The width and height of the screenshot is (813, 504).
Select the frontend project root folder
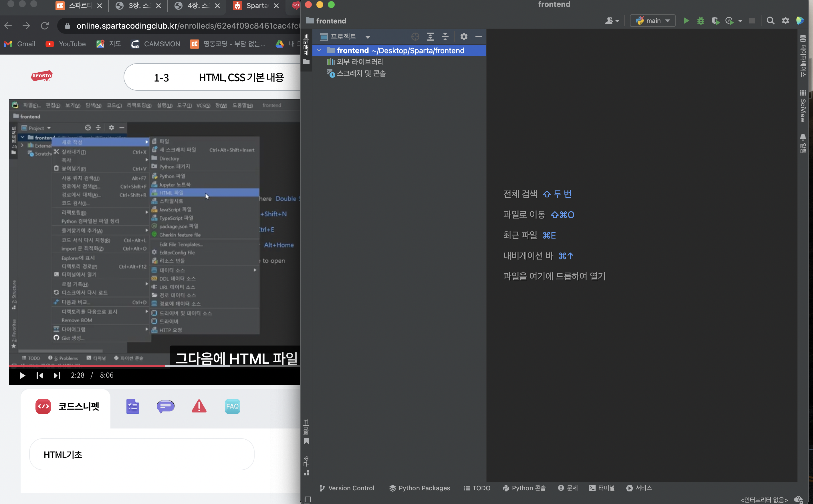400,50
